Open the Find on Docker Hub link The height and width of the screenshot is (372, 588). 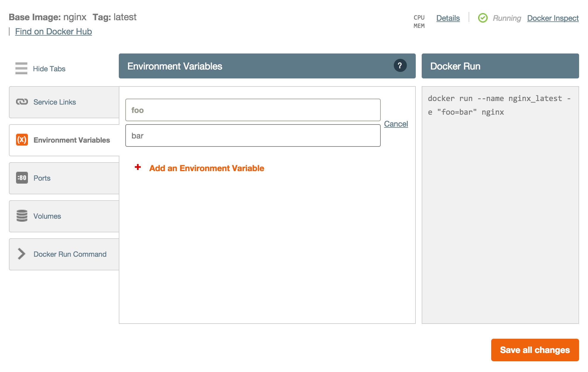click(53, 31)
